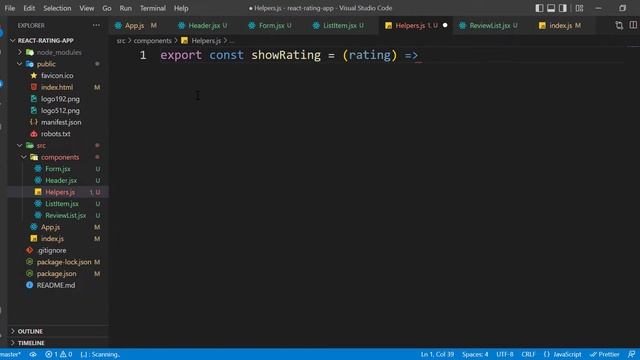Click logo192.png image icon
The image size is (640, 360).
coord(34,99)
